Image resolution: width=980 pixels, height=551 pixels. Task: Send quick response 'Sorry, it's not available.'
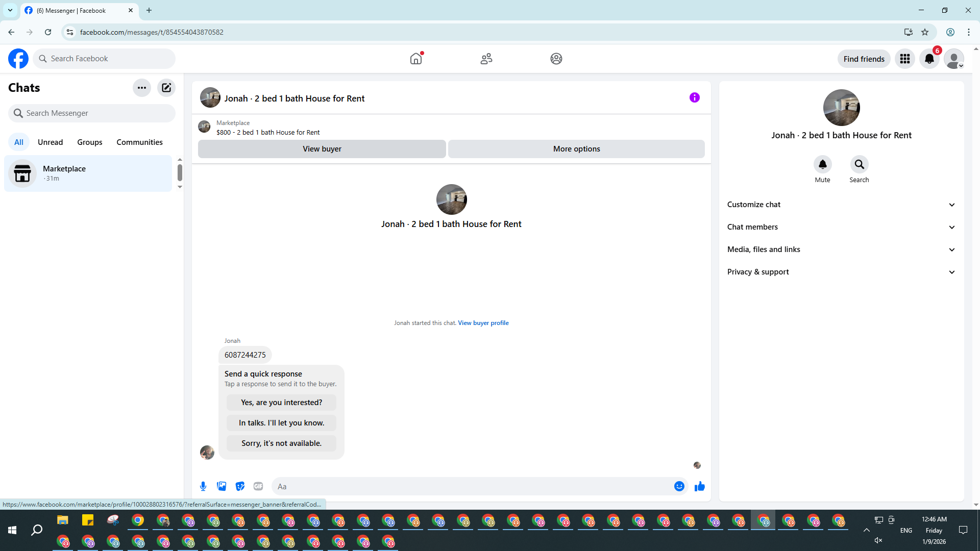tap(282, 443)
